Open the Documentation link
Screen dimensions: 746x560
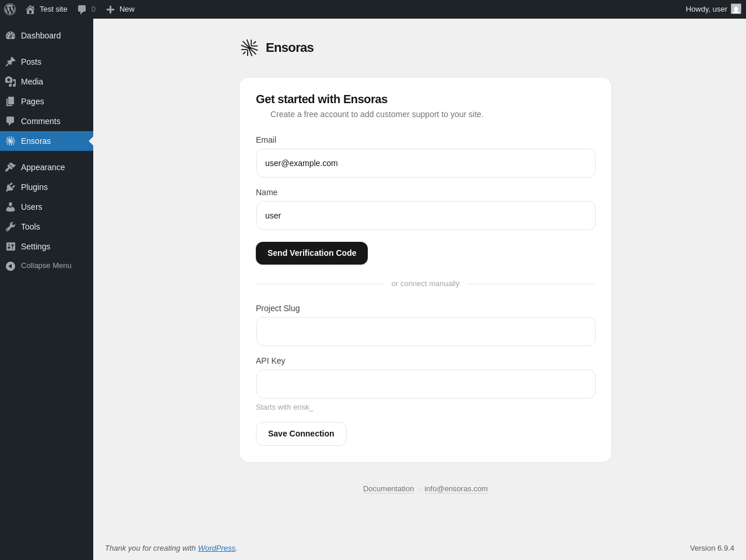(388, 489)
